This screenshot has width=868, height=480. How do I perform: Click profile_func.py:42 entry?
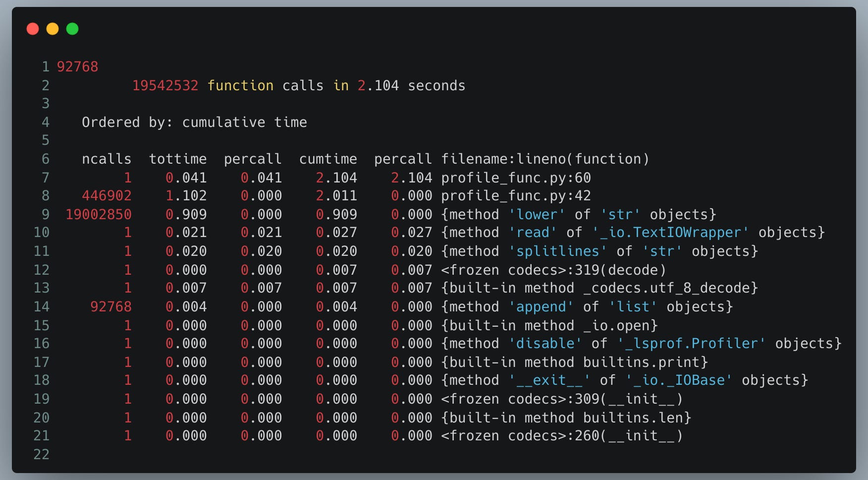(x=516, y=196)
